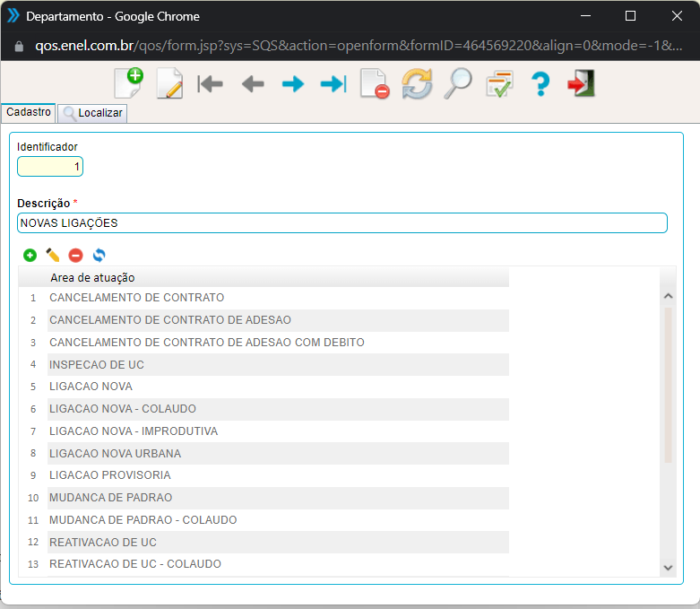Viewport: 700px width, 609px height.
Task: Open search with magnifying glass toolbar icon
Action: tap(457, 83)
